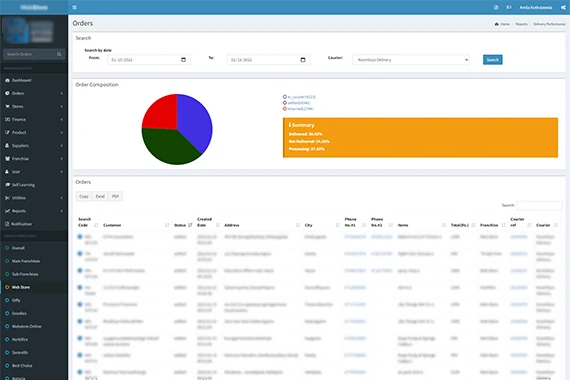Toggle the hamburger sidebar menu icon
Viewport: 570px width, 380px height.
(75, 7)
